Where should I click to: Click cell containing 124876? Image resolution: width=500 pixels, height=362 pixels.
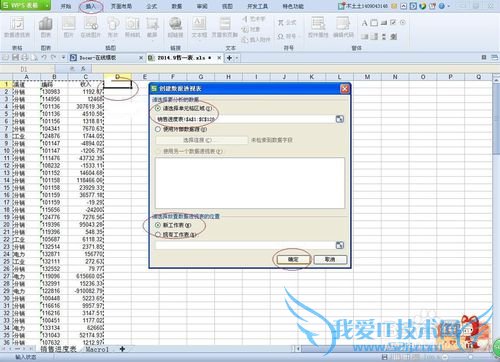click(54, 136)
